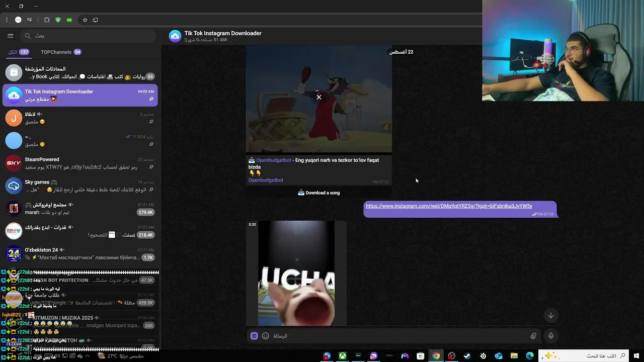Open the Telegram hamburger menu
This screenshot has height=362, width=644.
pos(10,36)
